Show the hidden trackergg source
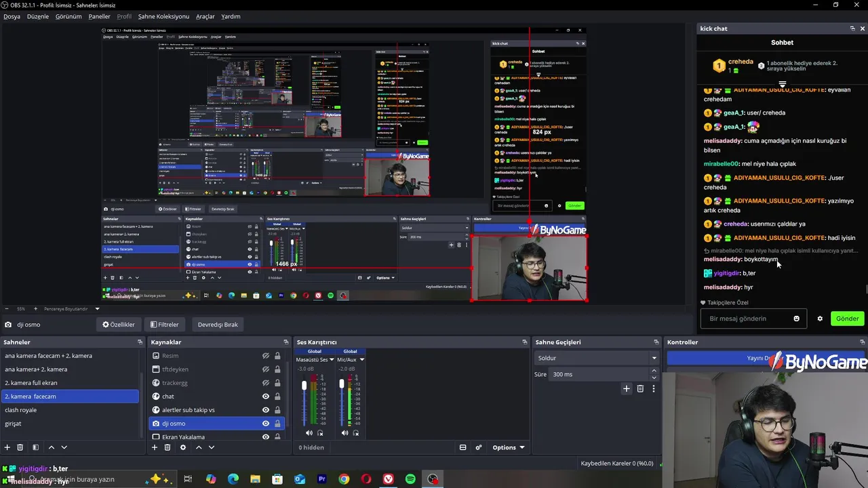 266,383
